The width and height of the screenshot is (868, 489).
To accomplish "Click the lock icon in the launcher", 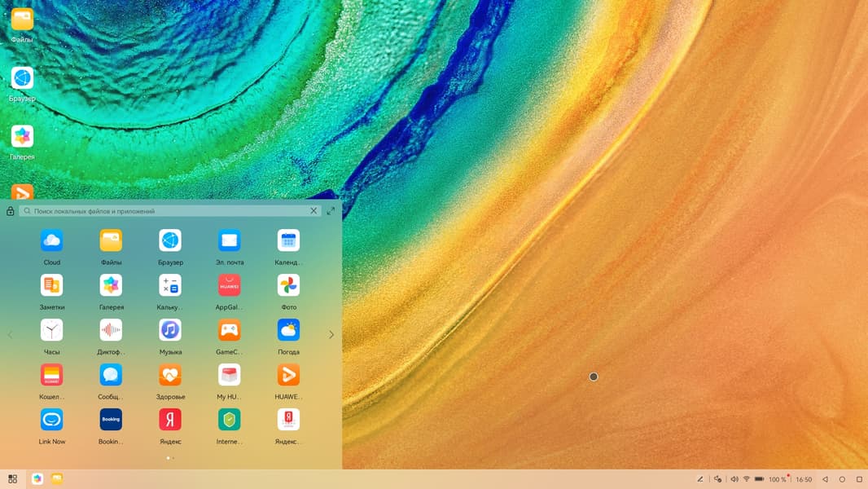I will (x=10, y=211).
